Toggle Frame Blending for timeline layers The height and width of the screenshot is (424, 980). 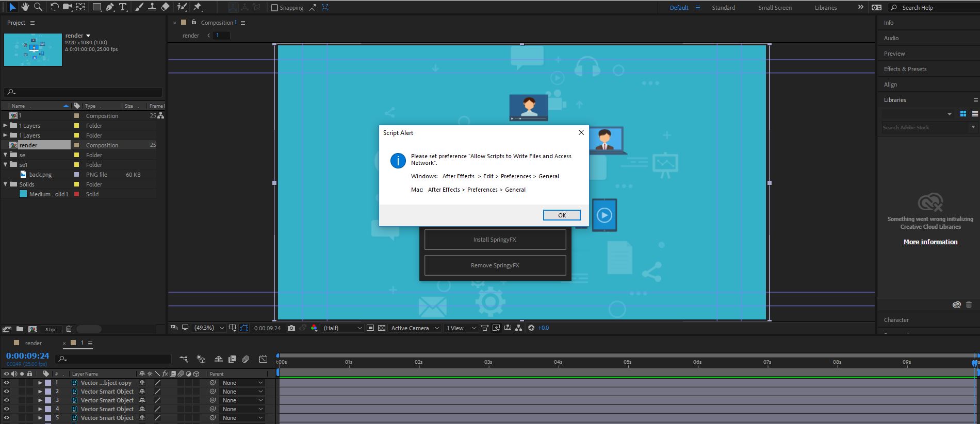tap(232, 359)
